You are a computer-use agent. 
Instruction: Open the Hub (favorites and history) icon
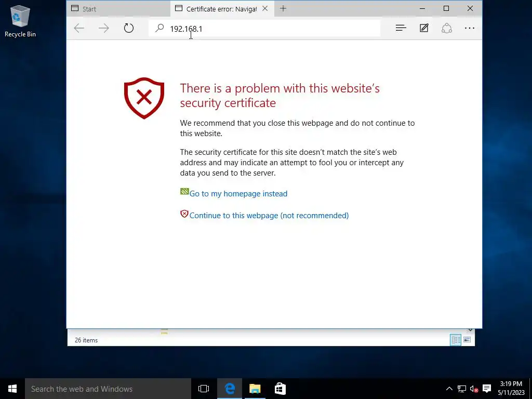click(401, 28)
